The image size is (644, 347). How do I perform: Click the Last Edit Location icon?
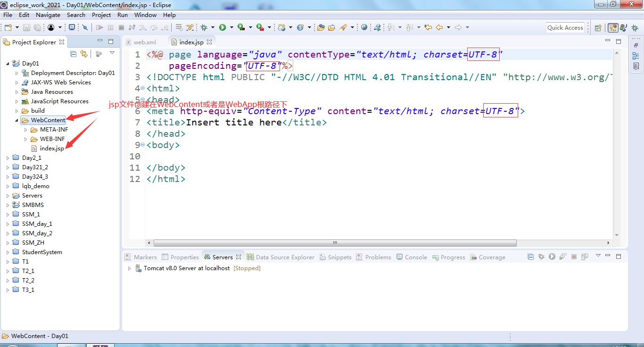428,27
